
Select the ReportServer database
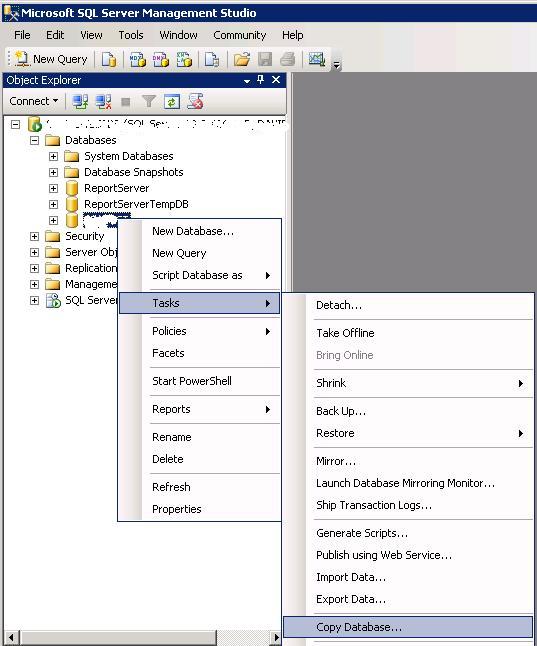pos(117,188)
